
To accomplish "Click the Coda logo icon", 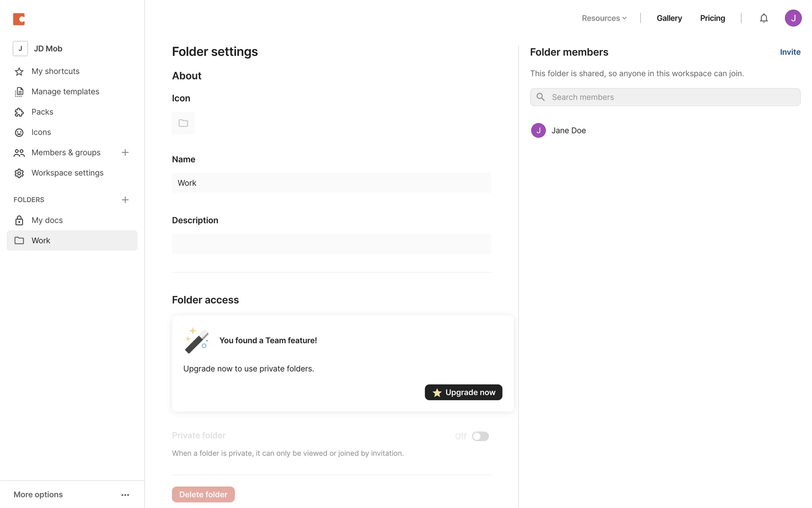I will point(19,19).
